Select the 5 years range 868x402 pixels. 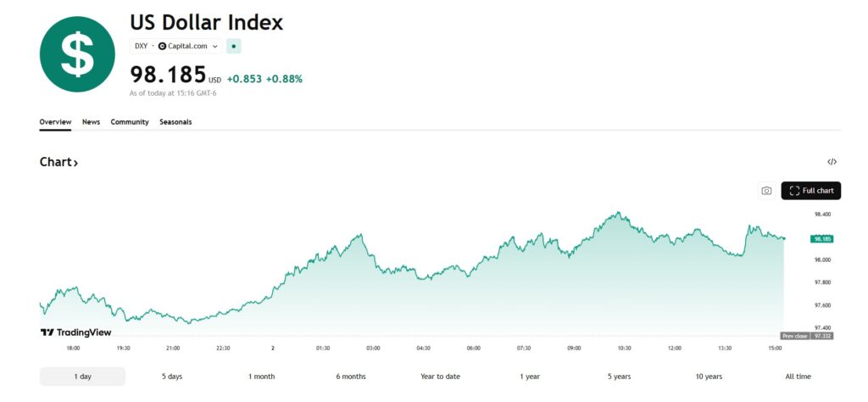619,377
